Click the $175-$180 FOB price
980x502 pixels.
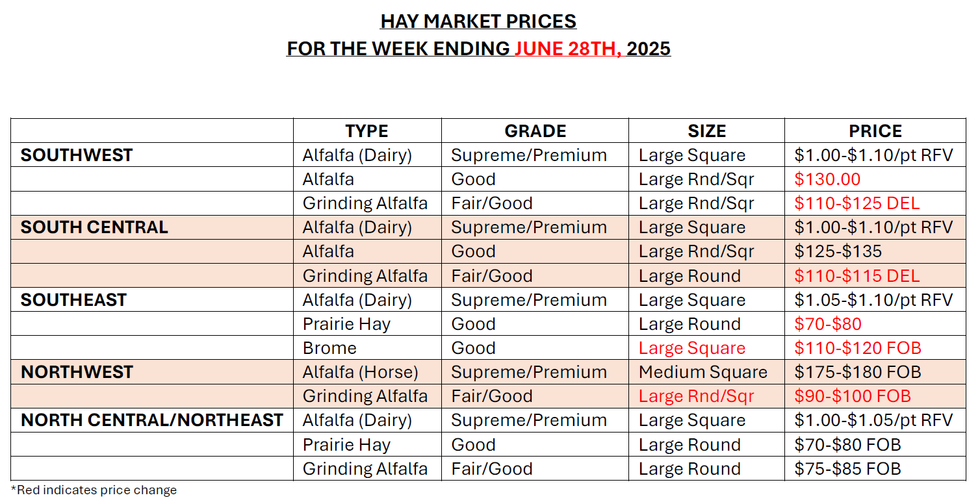857,372
